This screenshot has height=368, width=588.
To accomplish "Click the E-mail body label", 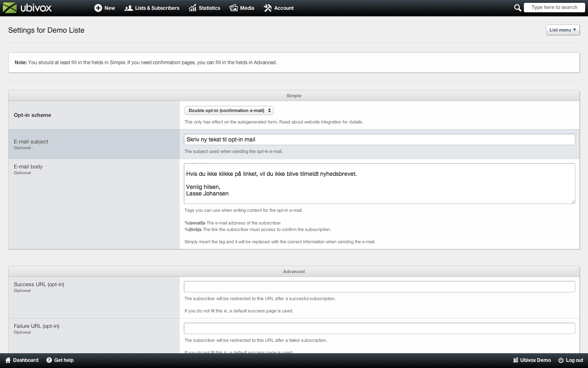I will coord(28,167).
